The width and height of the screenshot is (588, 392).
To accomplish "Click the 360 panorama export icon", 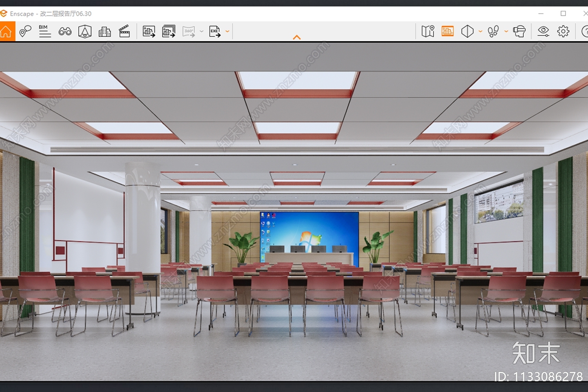I will pos(189,31).
